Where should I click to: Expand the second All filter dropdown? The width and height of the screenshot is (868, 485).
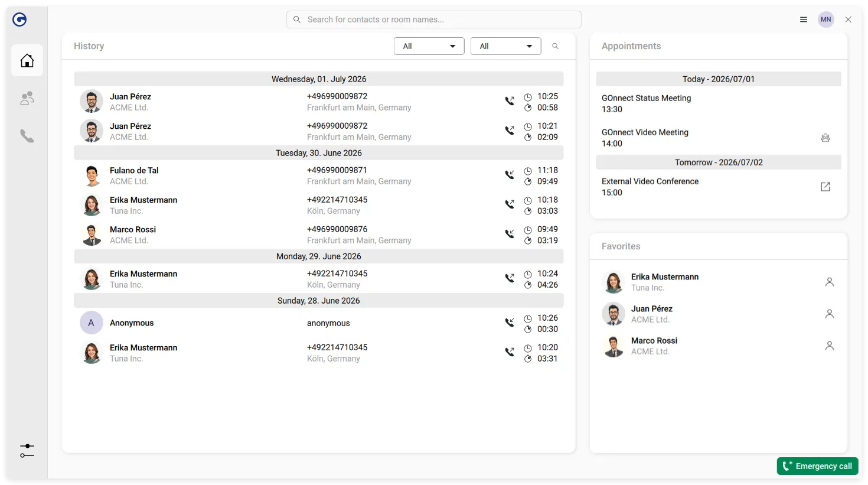[x=506, y=46]
